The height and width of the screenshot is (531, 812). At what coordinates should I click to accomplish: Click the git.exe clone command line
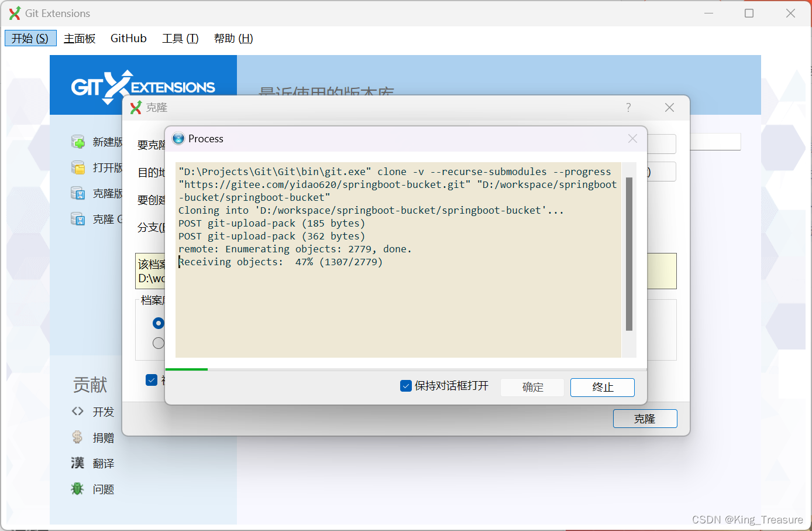[395, 172]
